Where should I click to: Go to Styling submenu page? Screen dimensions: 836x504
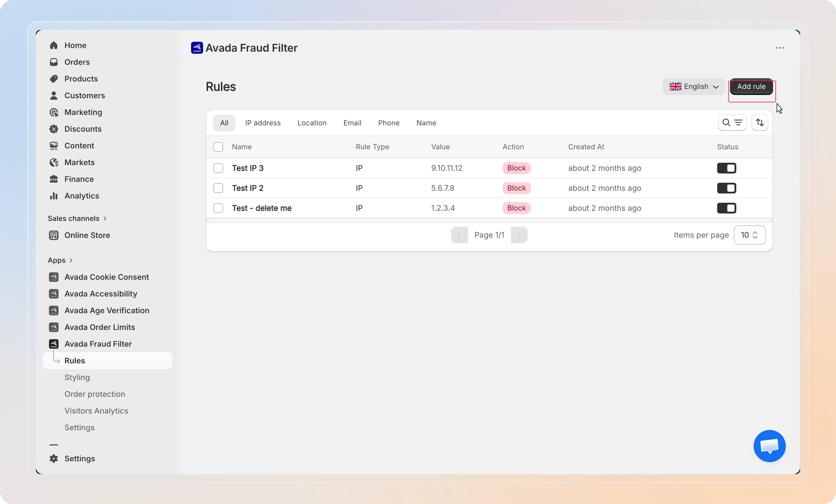(x=77, y=377)
